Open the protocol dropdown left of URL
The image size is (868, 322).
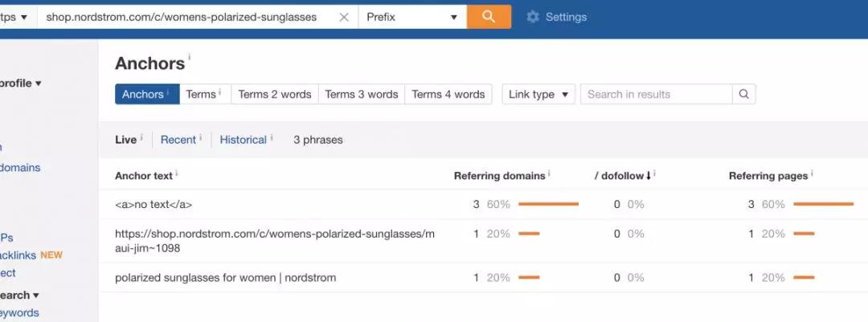pos(16,17)
